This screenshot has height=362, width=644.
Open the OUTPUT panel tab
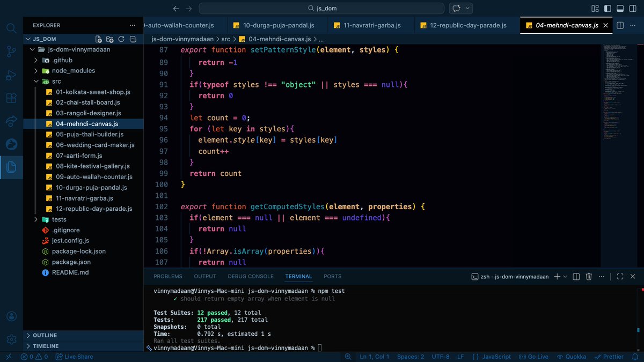tap(205, 277)
